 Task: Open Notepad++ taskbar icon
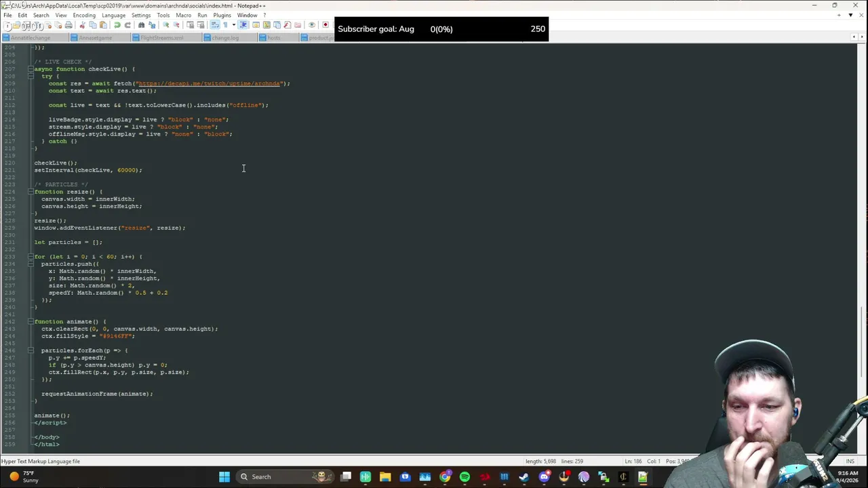click(642, 476)
